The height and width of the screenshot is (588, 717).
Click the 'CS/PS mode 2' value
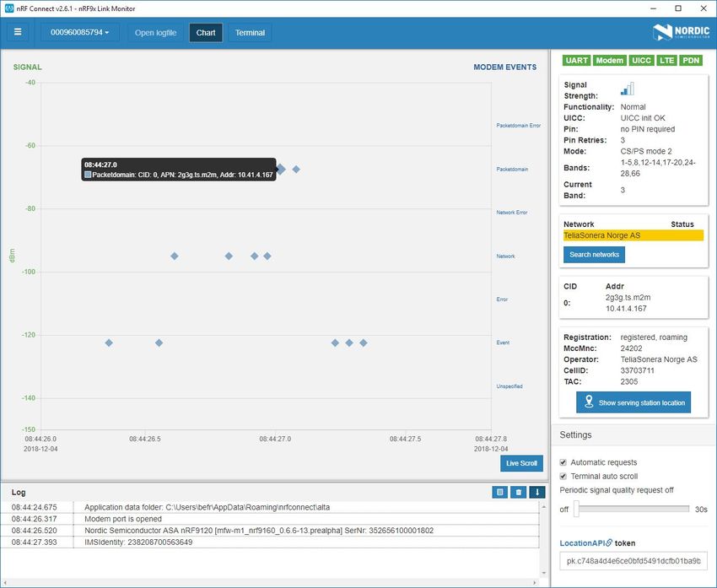click(x=646, y=151)
